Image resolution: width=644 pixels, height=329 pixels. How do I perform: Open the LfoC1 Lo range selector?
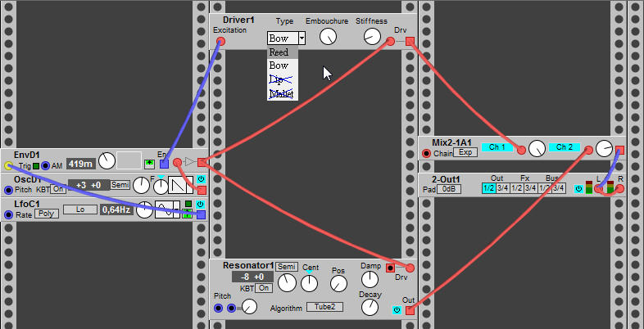[x=80, y=210]
